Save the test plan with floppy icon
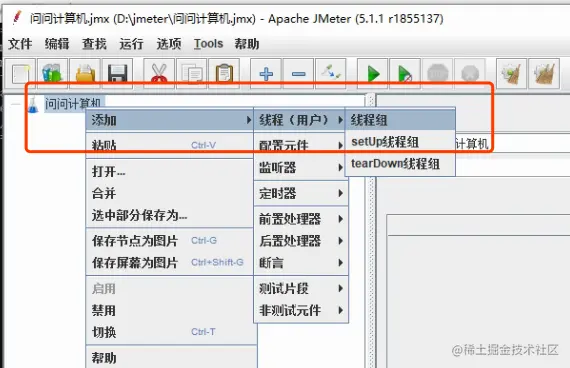The height and width of the screenshot is (368, 570). tap(117, 73)
